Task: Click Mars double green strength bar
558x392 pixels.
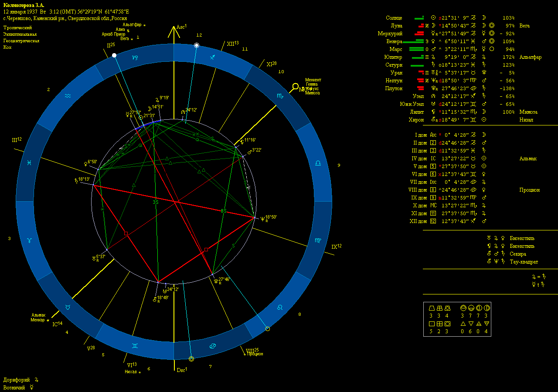Action: [x=416, y=49]
